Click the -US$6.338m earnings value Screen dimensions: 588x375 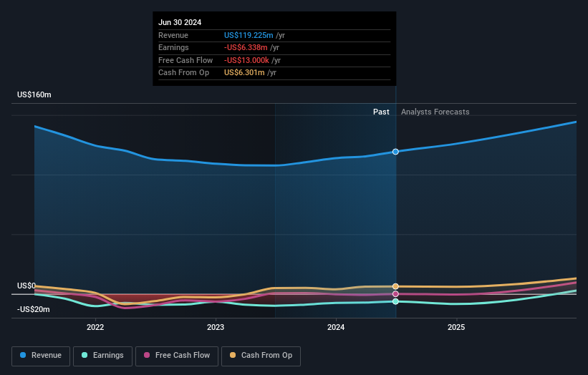246,47
